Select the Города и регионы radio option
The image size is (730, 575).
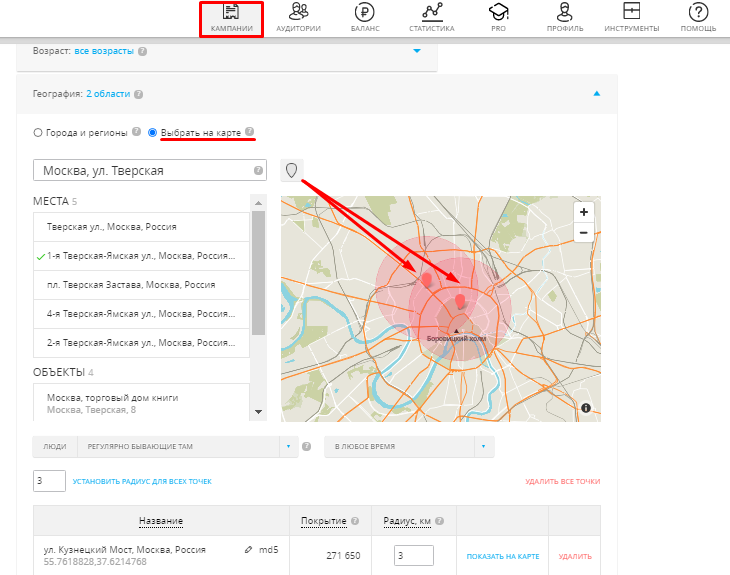click(x=38, y=132)
